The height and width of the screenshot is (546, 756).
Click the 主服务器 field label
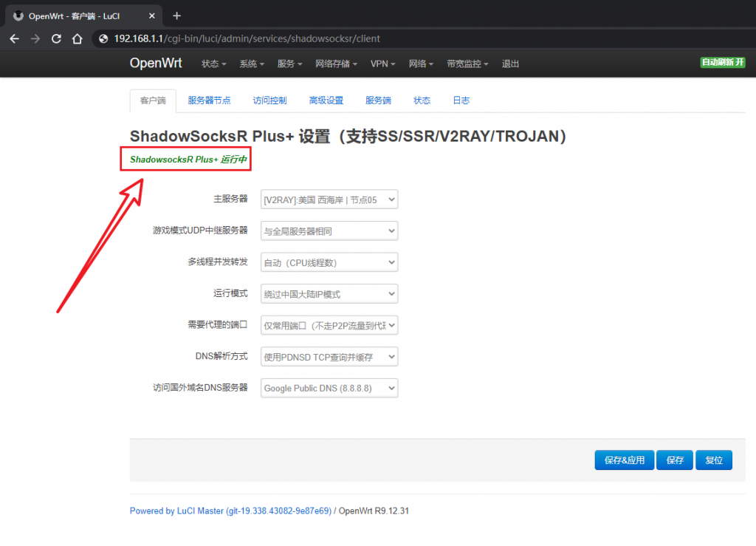(230, 199)
